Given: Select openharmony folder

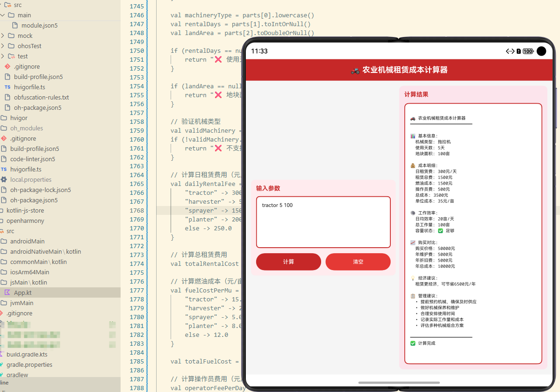Looking at the screenshot, I should [x=25, y=221].
